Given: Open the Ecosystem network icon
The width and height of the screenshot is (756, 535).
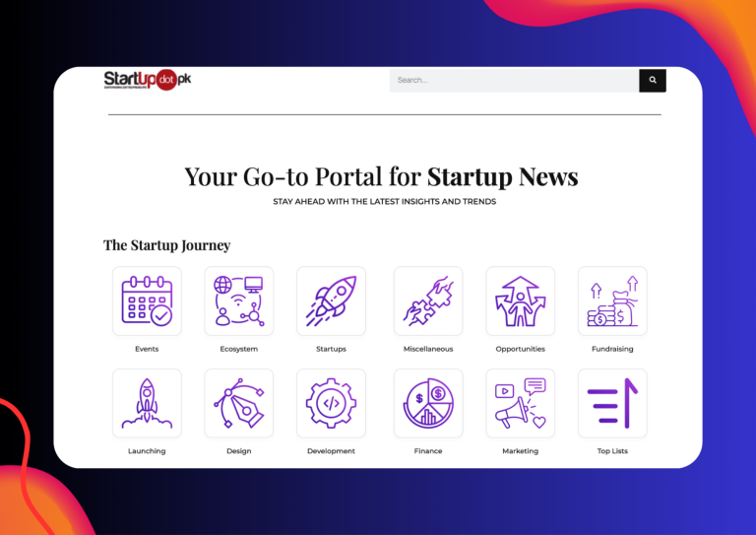Looking at the screenshot, I should pyautogui.click(x=238, y=301).
